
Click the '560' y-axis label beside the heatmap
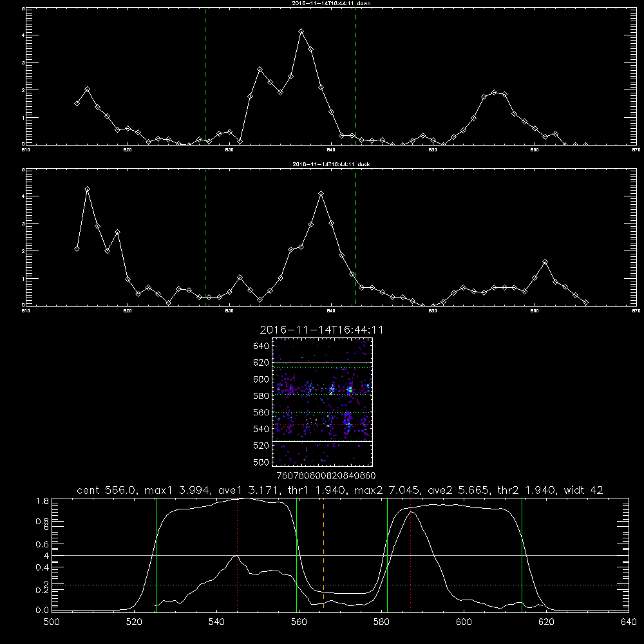tap(261, 412)
